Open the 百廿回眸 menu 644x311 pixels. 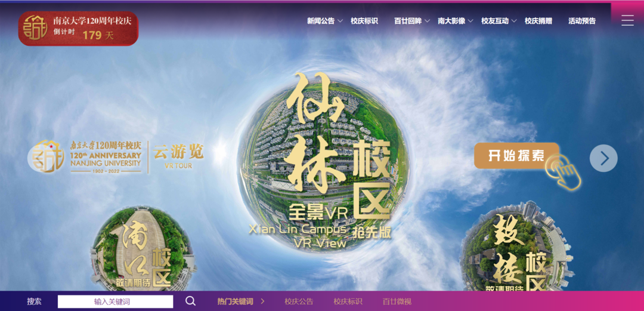408,21
